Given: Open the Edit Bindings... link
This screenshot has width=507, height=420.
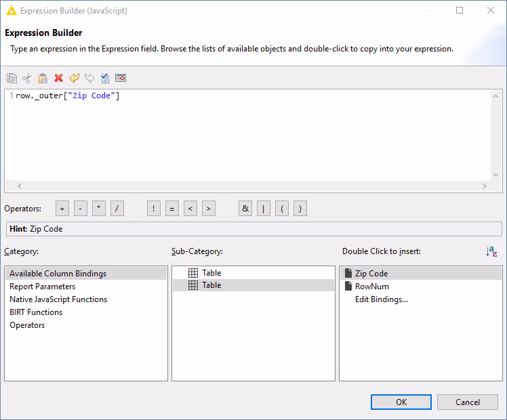Looking at the screenshot, I should [x=381, y=299].
